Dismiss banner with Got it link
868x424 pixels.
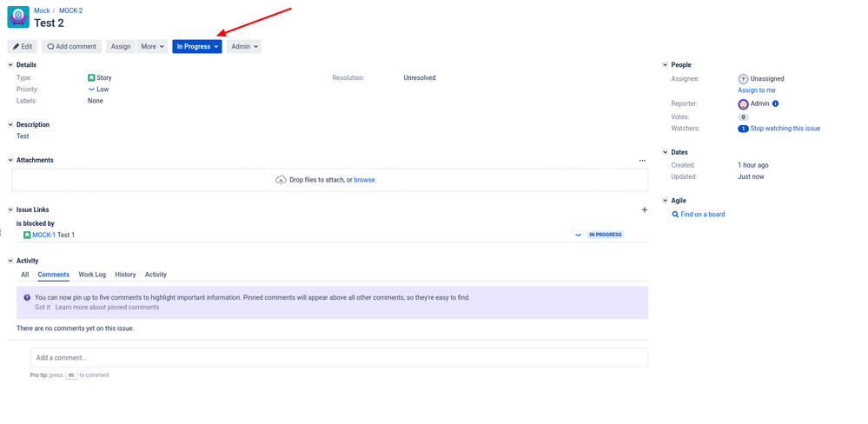coord(42,308)
